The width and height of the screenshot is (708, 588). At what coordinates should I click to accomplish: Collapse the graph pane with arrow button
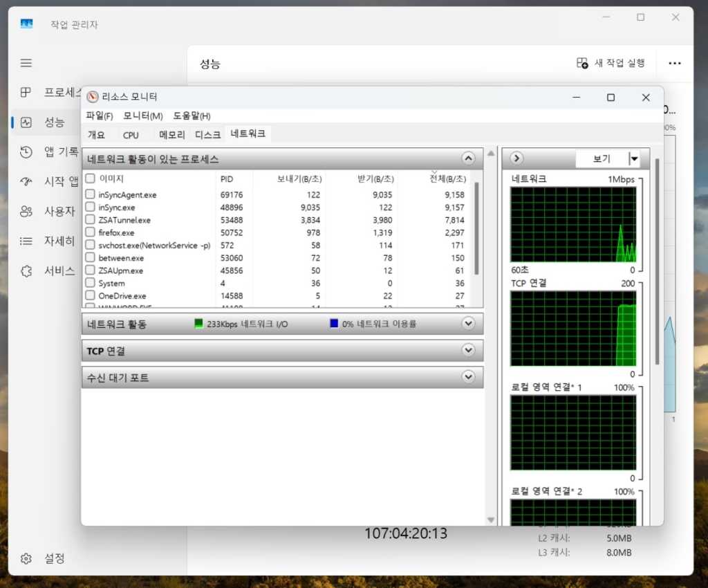(516, 158)
